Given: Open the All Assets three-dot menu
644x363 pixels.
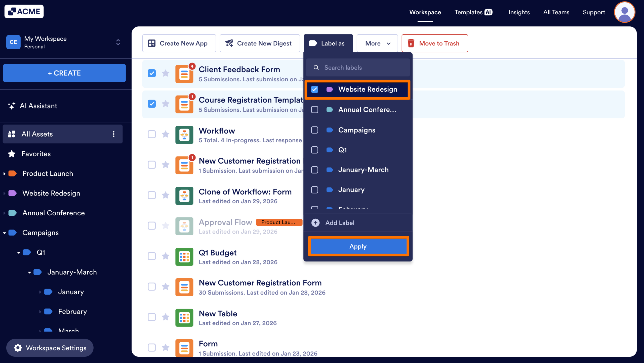Looking at the screenshot, I should pos(114,134).
